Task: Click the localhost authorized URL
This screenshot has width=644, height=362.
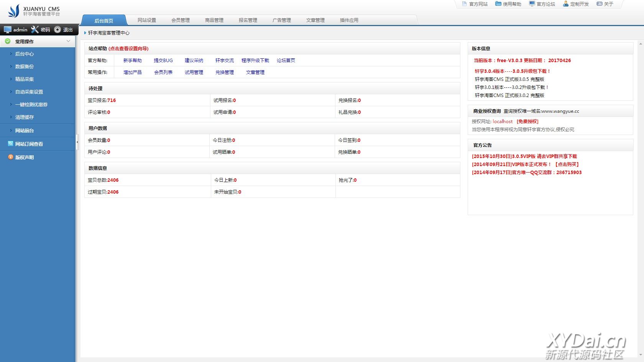Action: click(x=503, y=122)
